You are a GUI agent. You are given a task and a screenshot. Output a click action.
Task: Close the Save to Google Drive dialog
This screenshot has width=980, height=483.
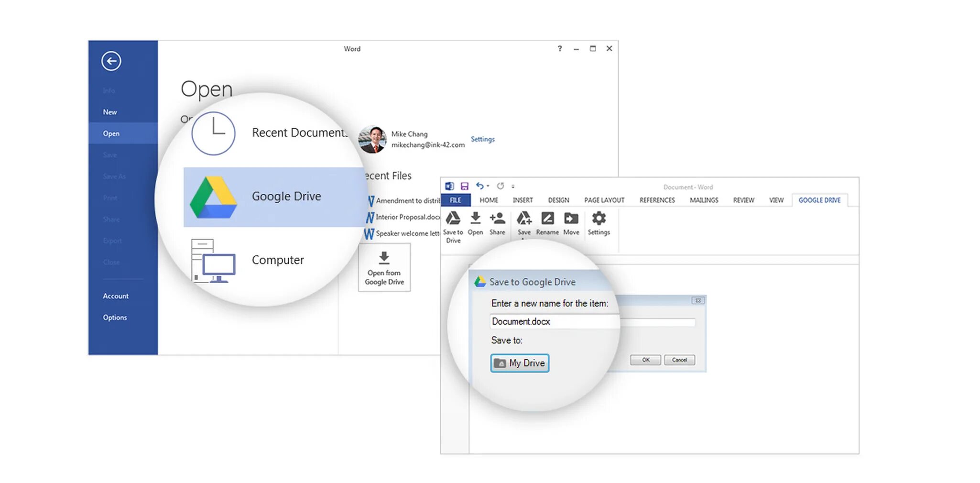(x=698, y=300)
